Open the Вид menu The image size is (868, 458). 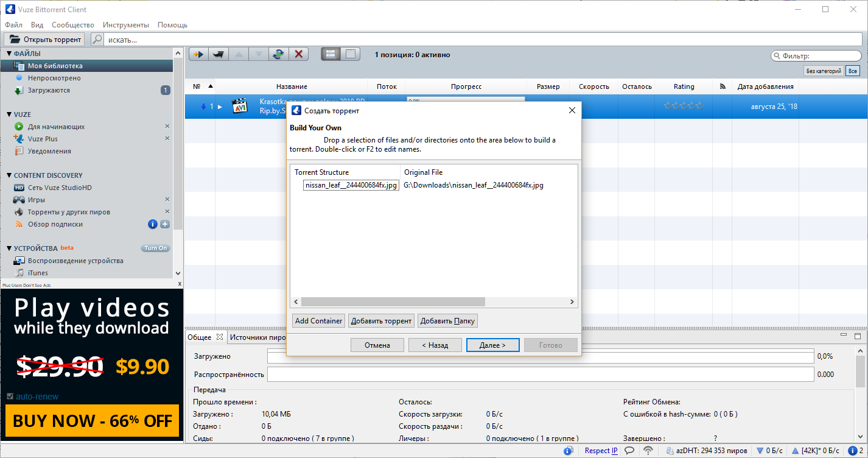click(37, 25)
